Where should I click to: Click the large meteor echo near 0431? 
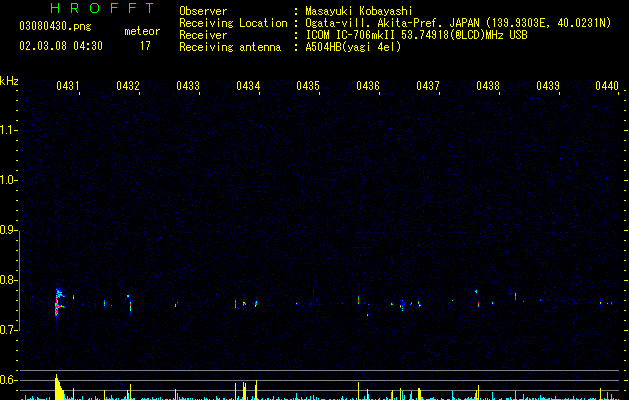[59, 303]
